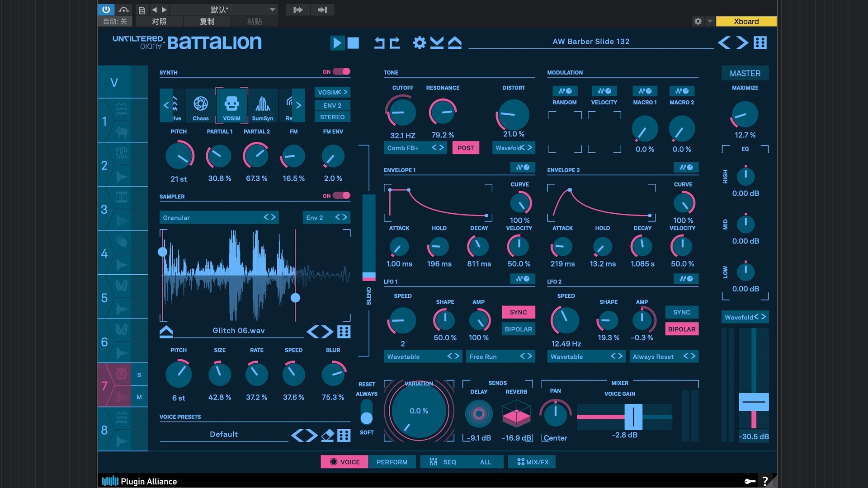Open the host preset dropdown 默认
The height and width of the screenshot is (488, 868).
pyautogui.click(x=224, y=9)
